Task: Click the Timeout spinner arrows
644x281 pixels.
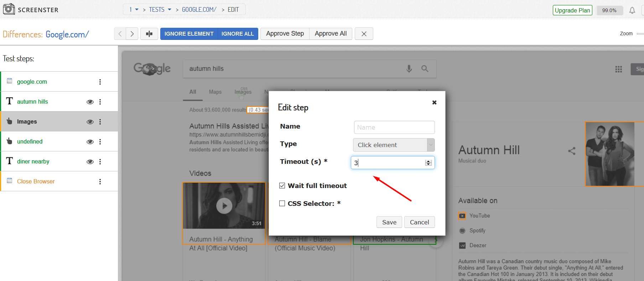Action: point(429,163)
